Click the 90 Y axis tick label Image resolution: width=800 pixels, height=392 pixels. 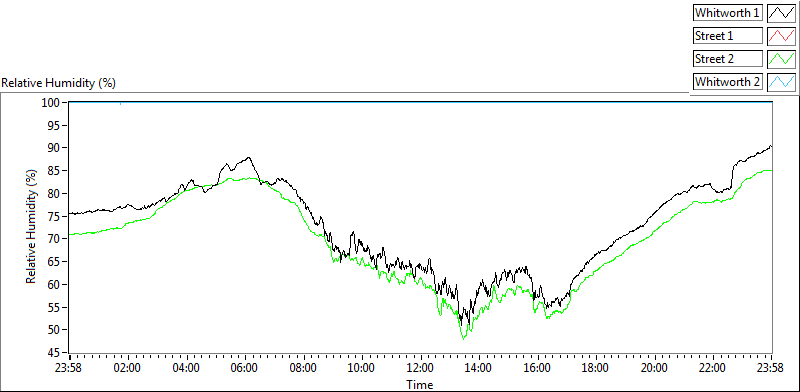54,148
